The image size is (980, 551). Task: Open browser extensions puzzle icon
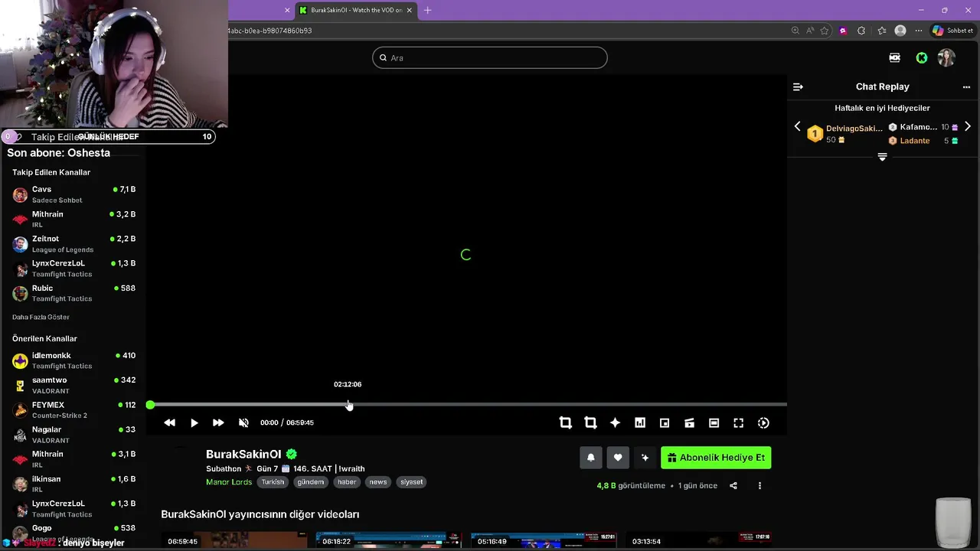[x=861, y=31]
